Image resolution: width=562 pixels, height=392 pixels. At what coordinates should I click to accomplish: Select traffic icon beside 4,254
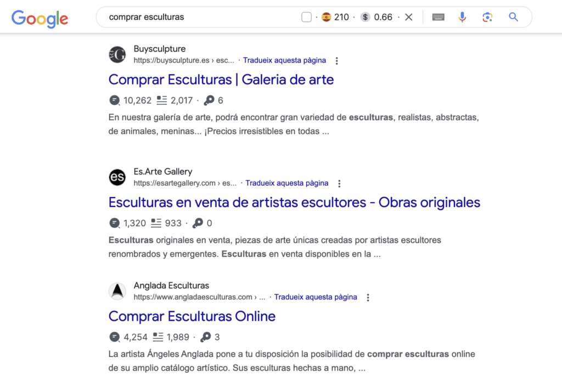click(x=114, y=337)
